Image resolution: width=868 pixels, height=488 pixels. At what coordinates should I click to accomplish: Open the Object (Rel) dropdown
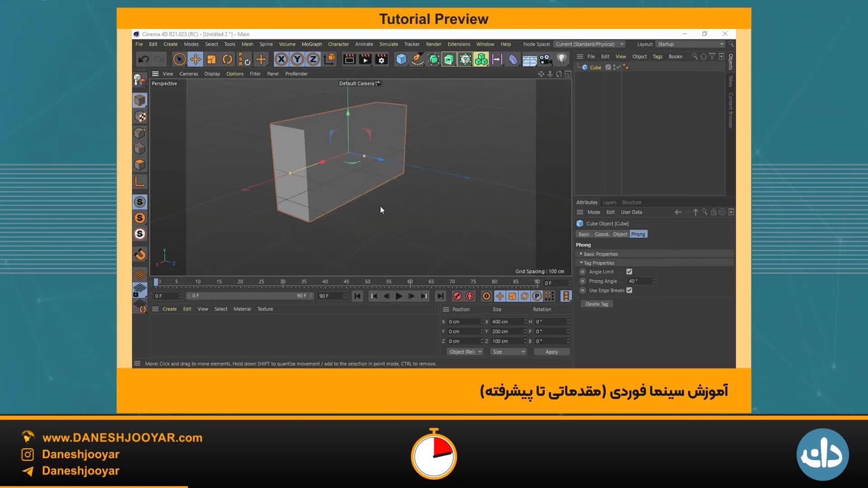click(x=465, y=352)
